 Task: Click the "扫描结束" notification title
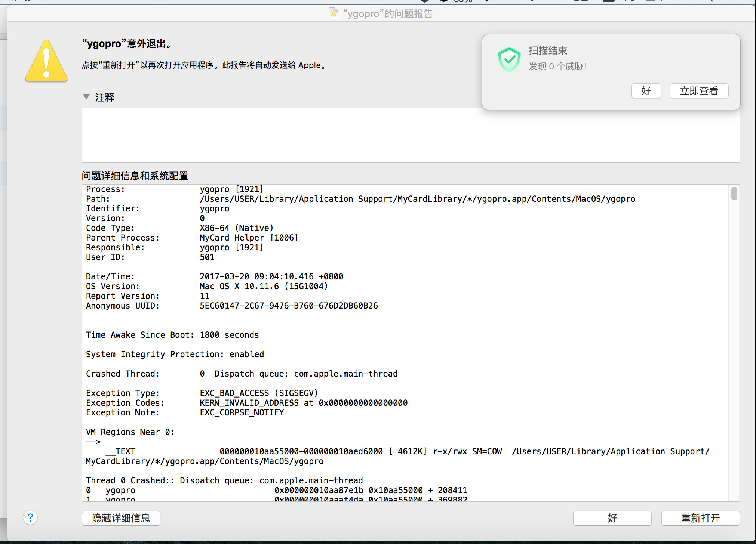548,50
